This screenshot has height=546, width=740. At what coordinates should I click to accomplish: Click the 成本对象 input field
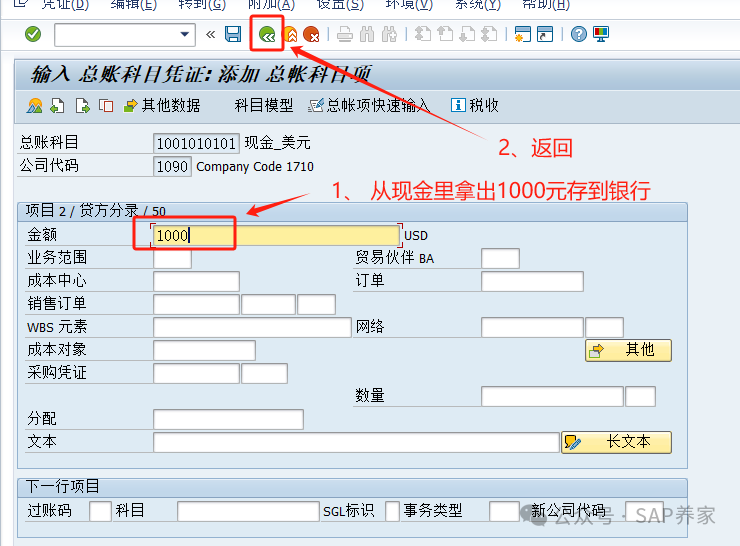[204, 351]
